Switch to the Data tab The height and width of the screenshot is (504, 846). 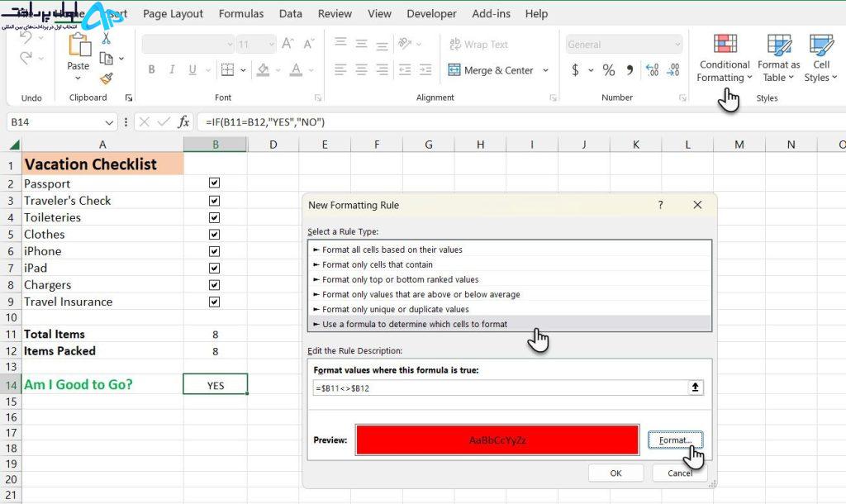click(290, 13)
